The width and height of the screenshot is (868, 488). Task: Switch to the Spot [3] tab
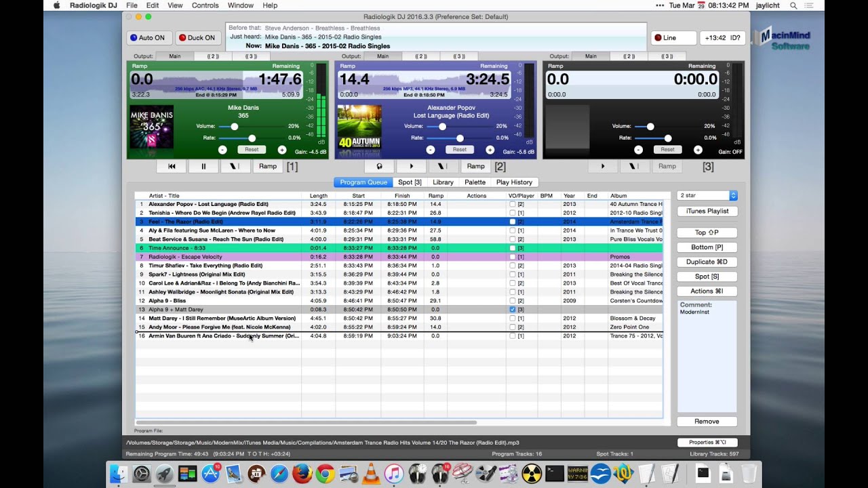(410, 182)
